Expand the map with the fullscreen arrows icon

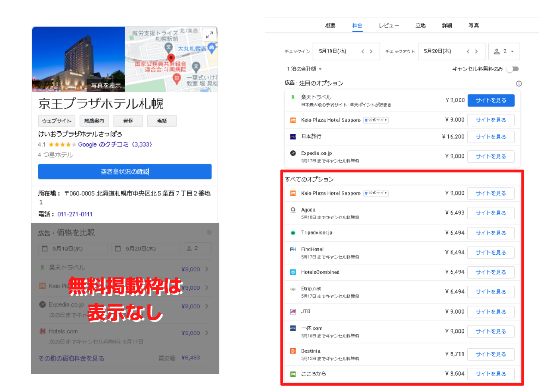coord(209,35)
